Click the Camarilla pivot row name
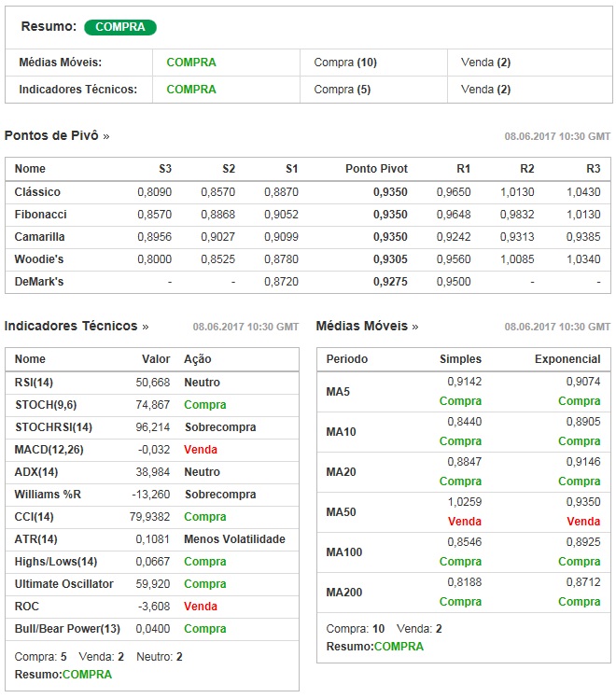 (x=40, y=237)
